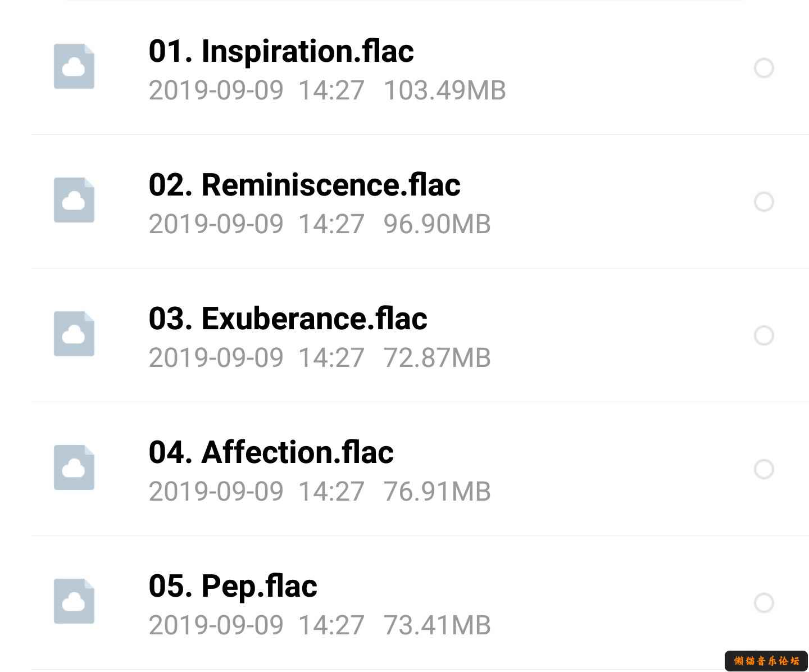Tick the selection circle for 02. Reminiscence.flac

pos(764,202)
